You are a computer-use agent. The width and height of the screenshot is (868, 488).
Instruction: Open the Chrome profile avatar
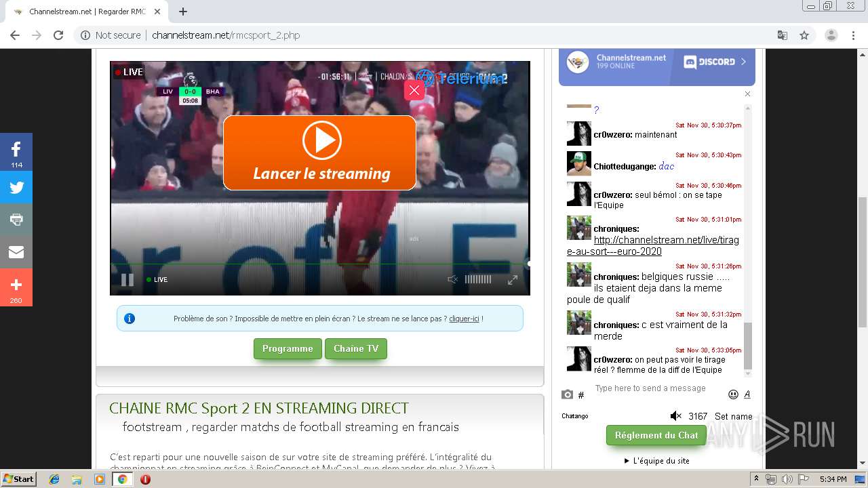point(831,35)
